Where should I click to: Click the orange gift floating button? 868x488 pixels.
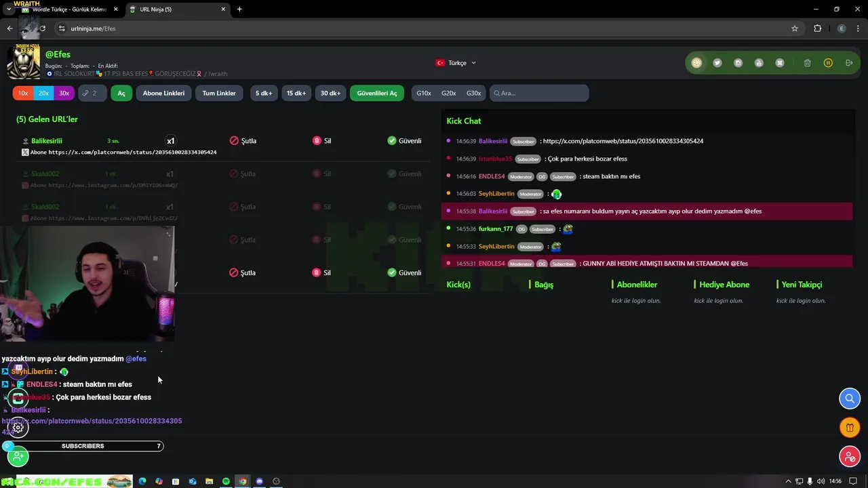(850, 428)
